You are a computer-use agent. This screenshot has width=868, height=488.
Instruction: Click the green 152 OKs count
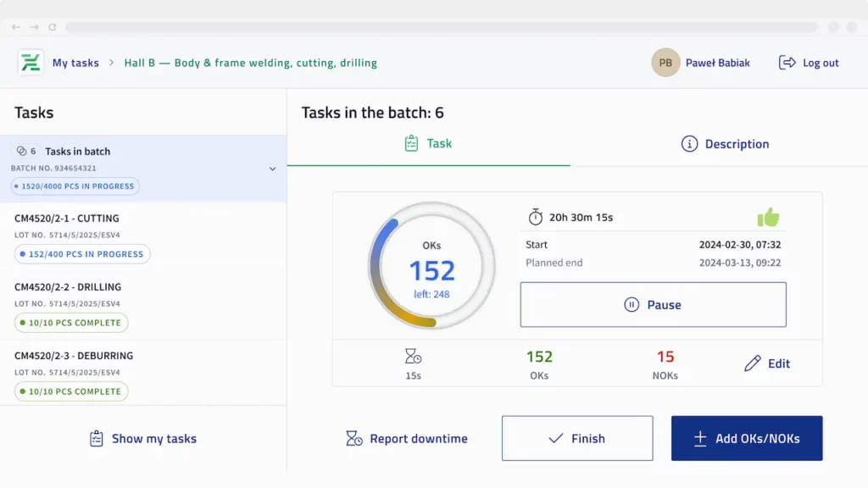click(539, 357)
